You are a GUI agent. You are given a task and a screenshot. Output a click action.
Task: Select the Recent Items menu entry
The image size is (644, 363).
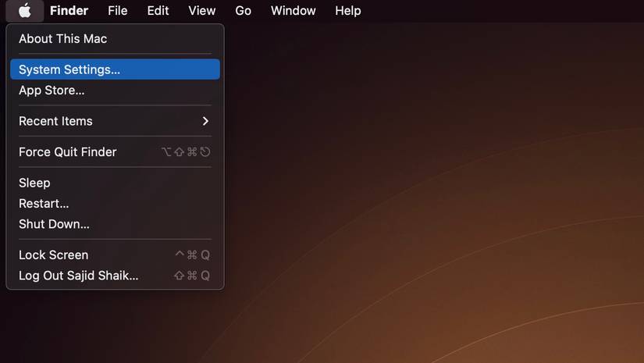[115, 121]
